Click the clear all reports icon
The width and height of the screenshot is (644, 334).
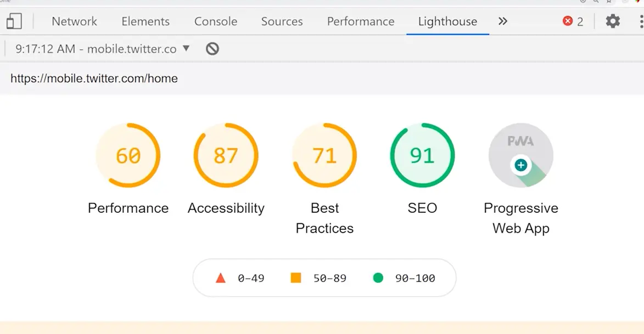pyautogui.click(x=212, y=49)
